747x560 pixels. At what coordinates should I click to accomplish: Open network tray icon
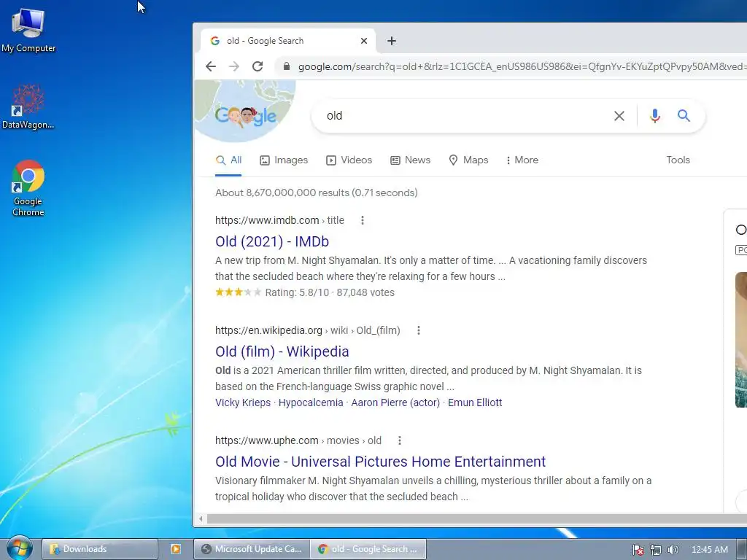656,550
